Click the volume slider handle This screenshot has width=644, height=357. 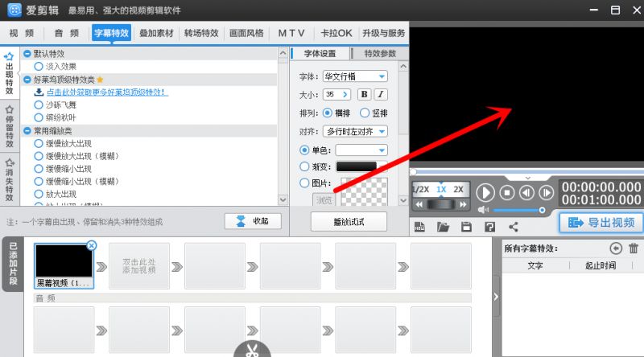pos(543,210)
